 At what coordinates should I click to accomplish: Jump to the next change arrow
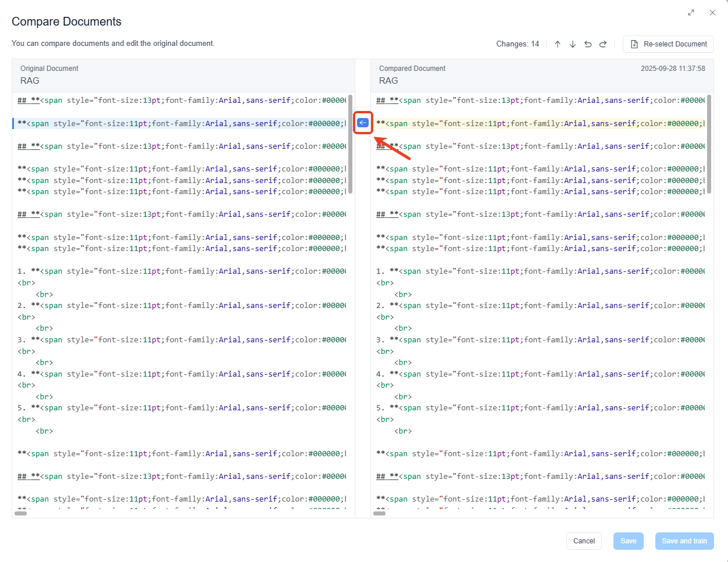click(x=573, y=44)
